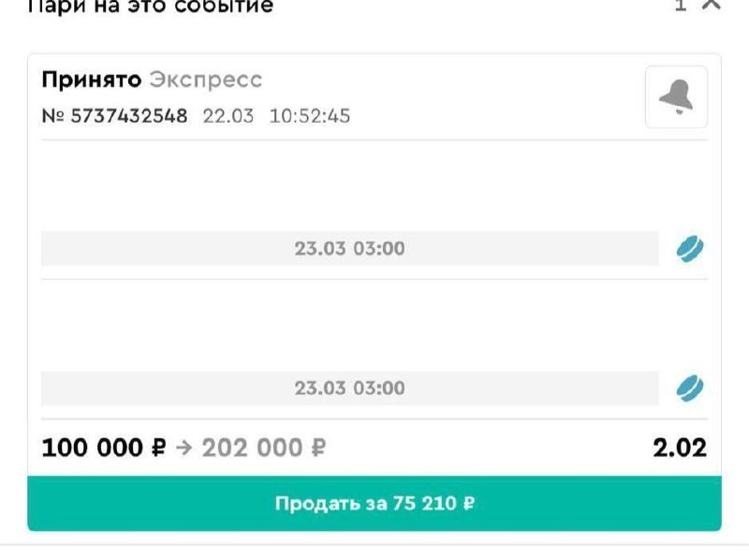
Task: Click the blank second event area above its date bar
Action: click(349, 324)
